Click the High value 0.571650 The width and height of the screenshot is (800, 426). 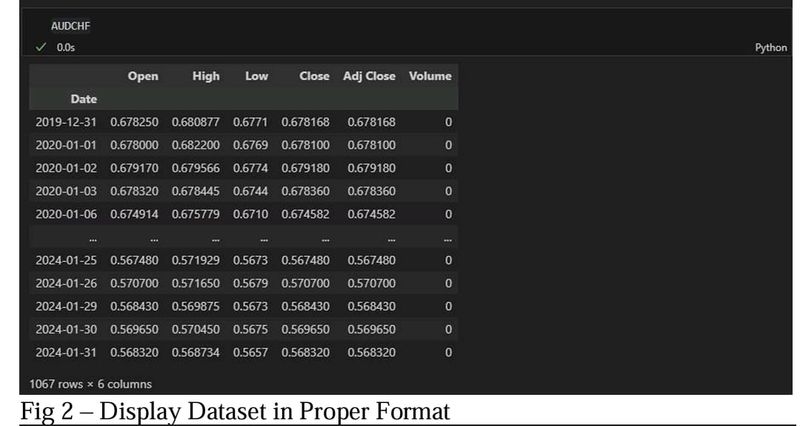pos(195,283)
